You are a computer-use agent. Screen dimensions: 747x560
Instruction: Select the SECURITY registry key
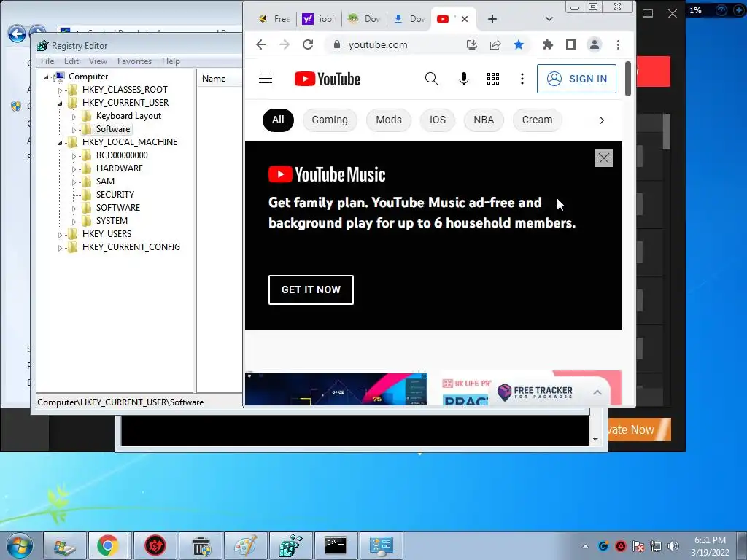tap(115, 194)
